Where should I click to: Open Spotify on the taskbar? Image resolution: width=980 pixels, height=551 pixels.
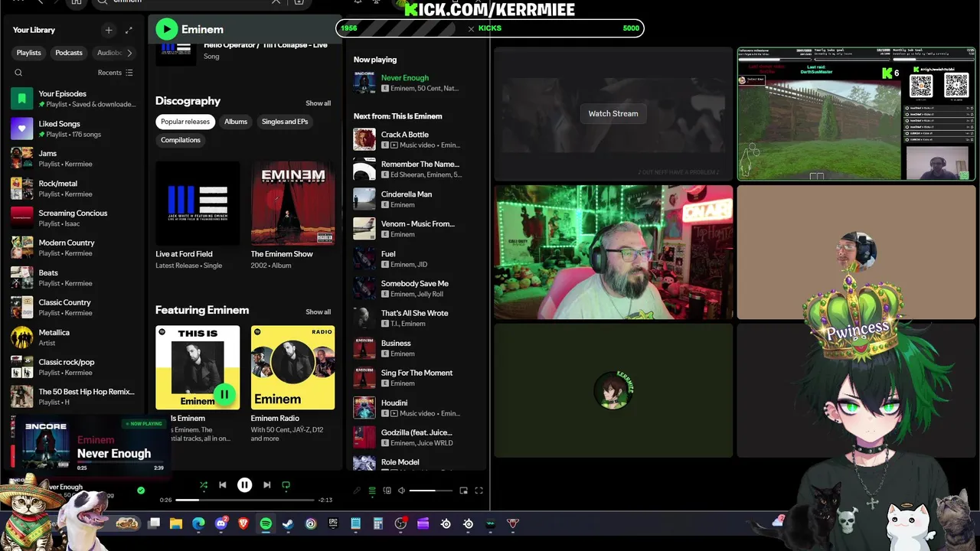pos(266,523)
